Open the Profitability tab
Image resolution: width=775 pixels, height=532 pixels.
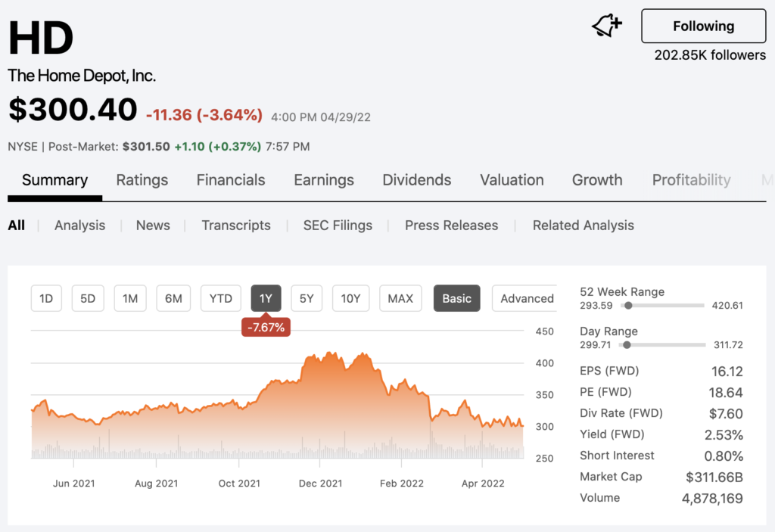pos(691,180)
